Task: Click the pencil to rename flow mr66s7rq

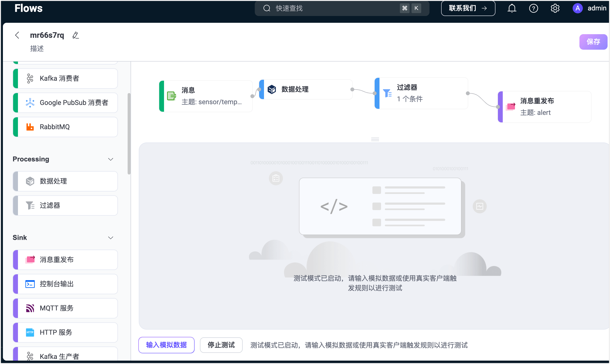Action: 76,35
